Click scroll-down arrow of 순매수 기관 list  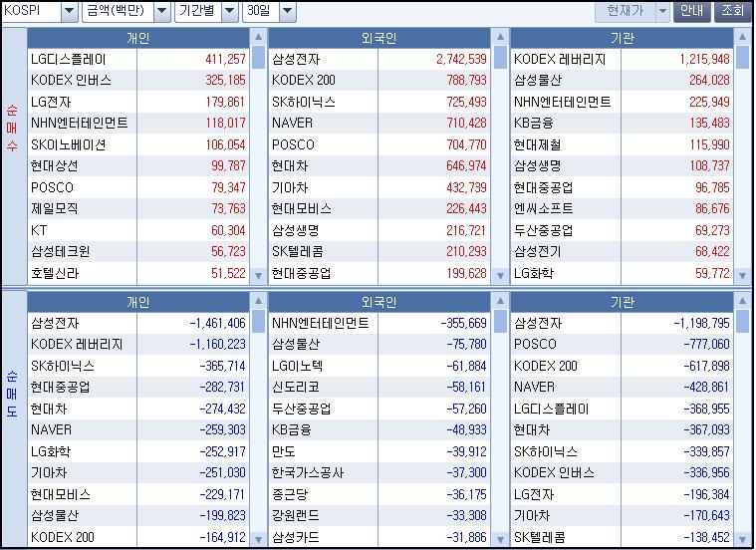coord(742,275)
